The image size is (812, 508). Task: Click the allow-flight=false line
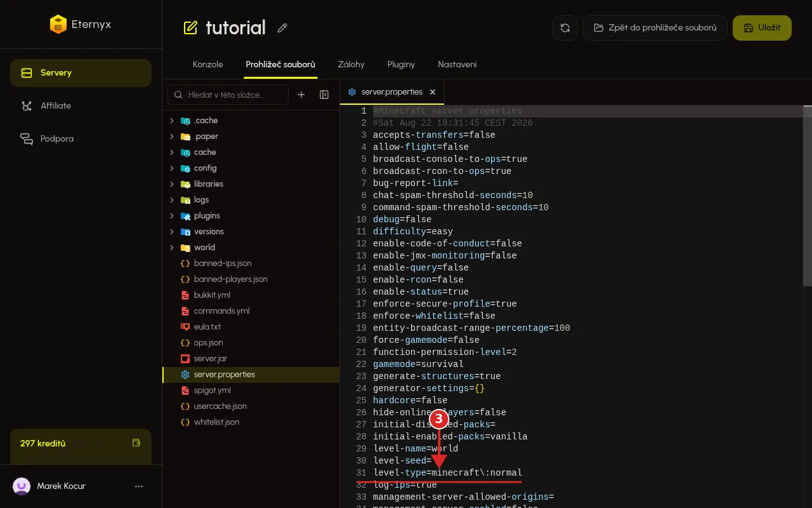(421, 147)
